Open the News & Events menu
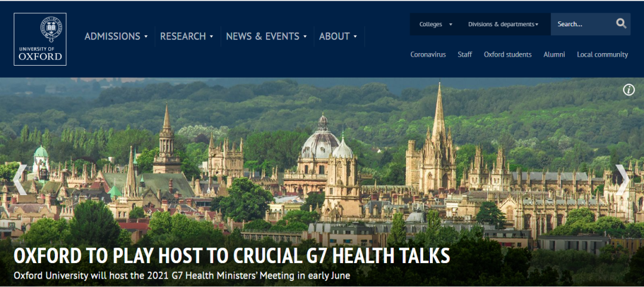The image size is (644, 287). (267, 36)
